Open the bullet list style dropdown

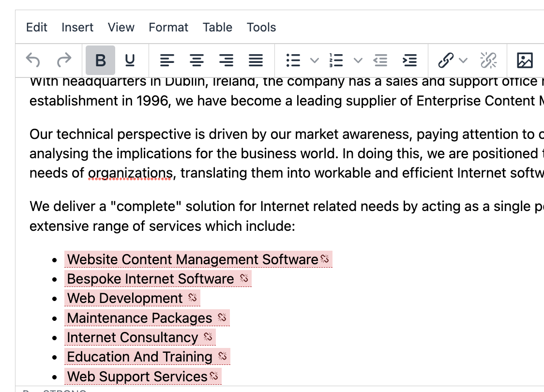click(314, 60)
